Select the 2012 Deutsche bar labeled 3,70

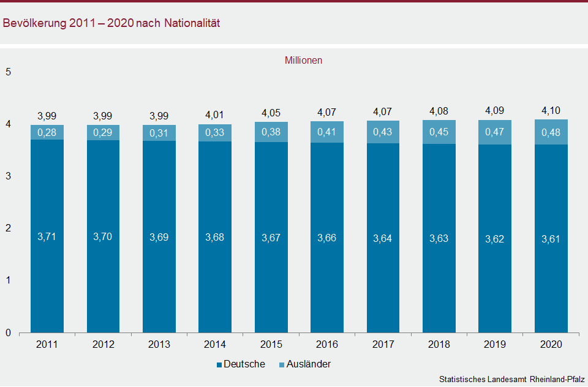(103, 237)
